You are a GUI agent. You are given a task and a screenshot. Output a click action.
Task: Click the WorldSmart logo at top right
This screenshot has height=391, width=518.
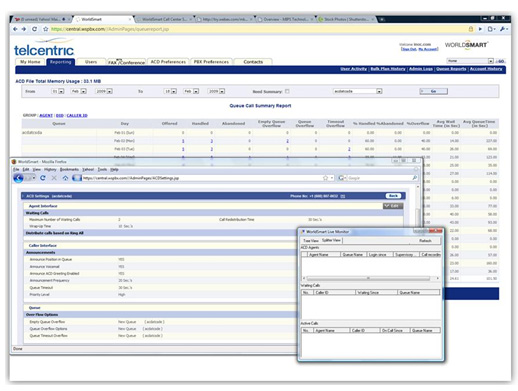coord(466,45)
